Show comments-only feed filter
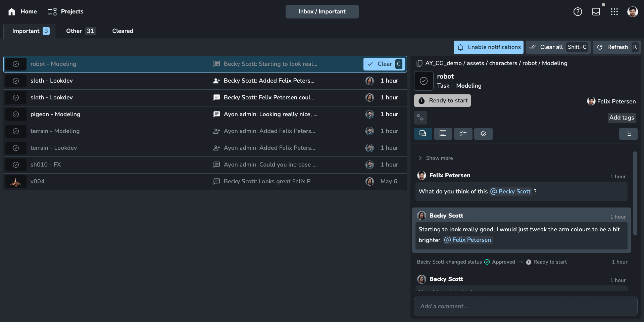This screenshot has height=322, width=644. click(443, 134)
